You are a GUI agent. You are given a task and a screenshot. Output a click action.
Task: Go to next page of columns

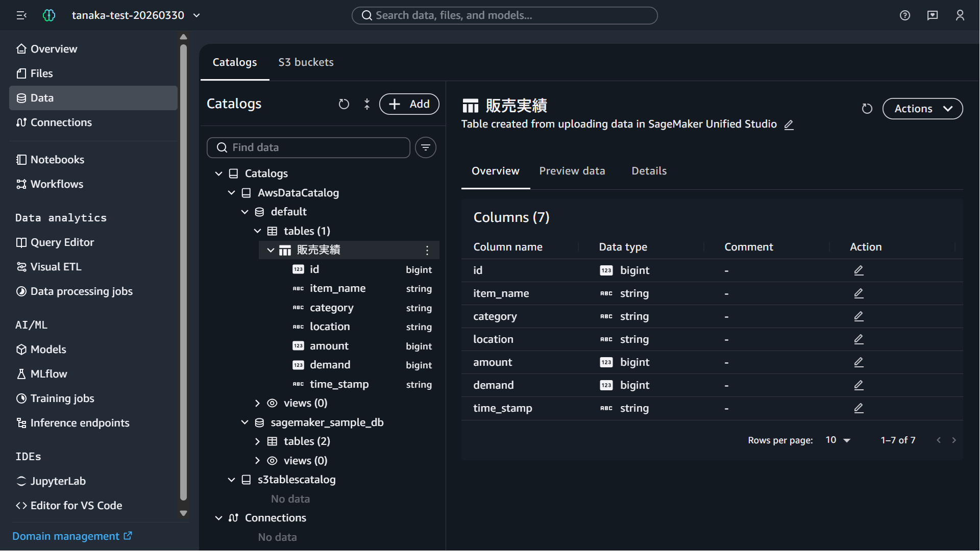954,440
